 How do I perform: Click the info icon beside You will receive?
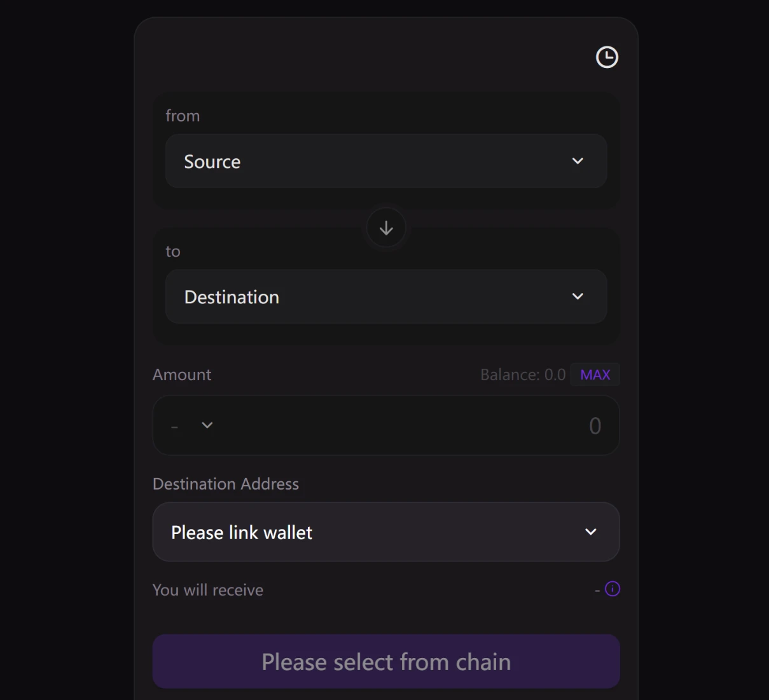(x=613, y=589)
